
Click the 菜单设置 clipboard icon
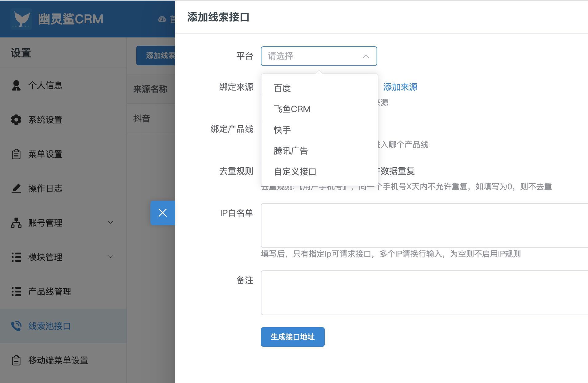(x=16, y=154)
